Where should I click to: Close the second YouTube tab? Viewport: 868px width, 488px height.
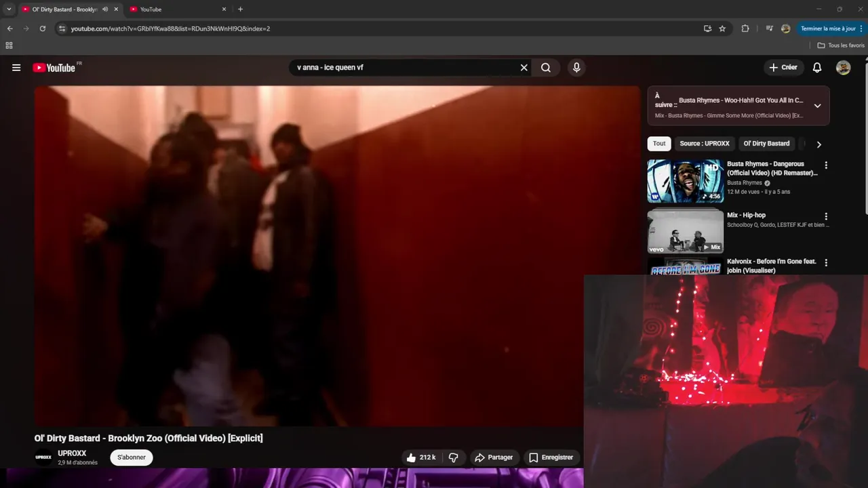pos(224,9)
